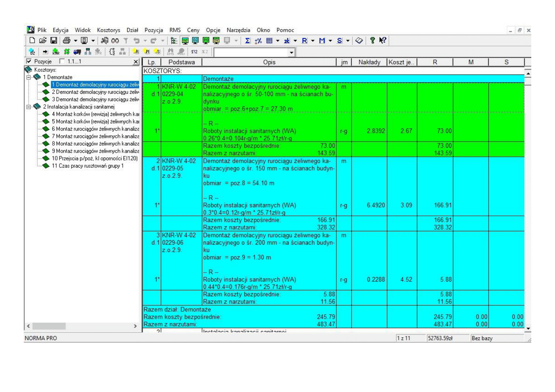Image resolution: width=555 pixels, height=392 pixels.
Task: Click the Podstawa column header
Action: click(182, 62)
